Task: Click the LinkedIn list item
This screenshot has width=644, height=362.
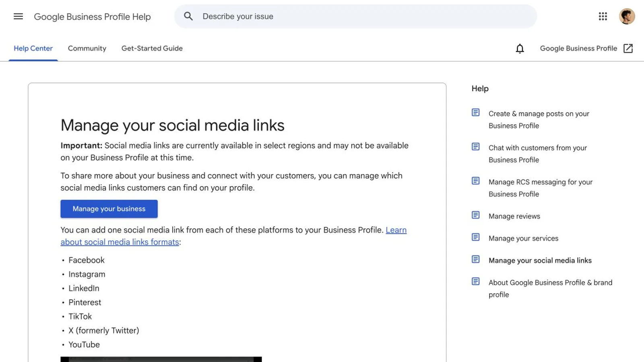Action: (x=84, y=288)
